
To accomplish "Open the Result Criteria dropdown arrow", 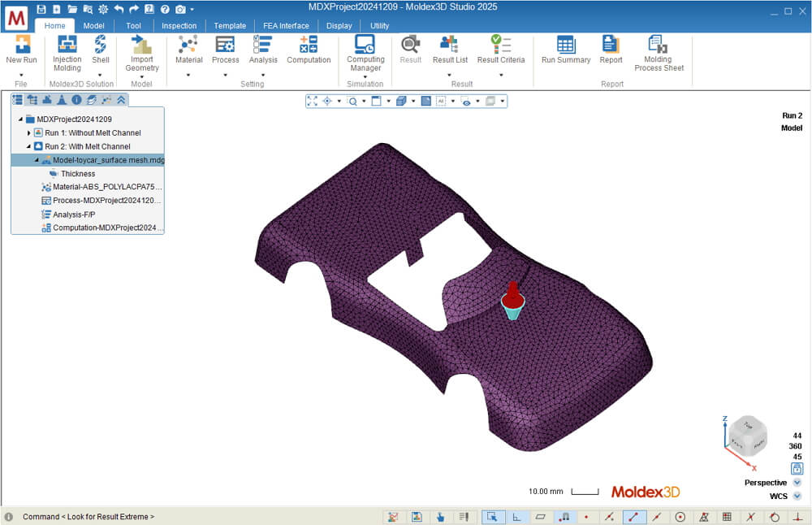I will [x=501, y=75].
